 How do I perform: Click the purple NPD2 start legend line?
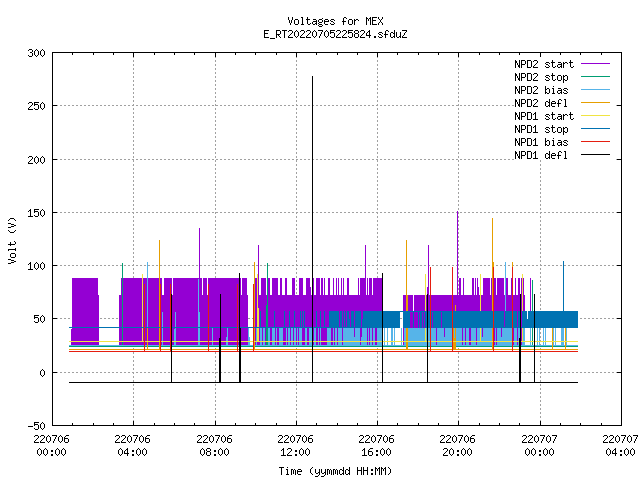click(x=595, y=64)
